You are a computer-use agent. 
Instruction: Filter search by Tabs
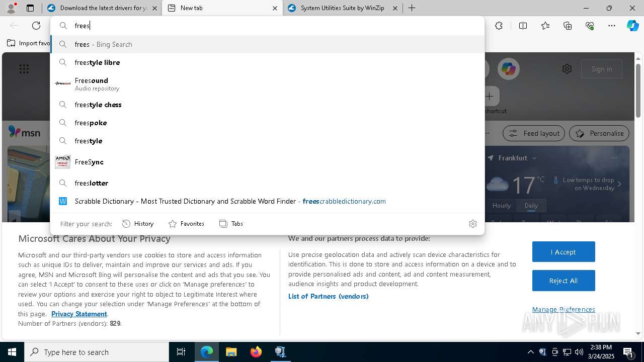[x=231, y=224]
